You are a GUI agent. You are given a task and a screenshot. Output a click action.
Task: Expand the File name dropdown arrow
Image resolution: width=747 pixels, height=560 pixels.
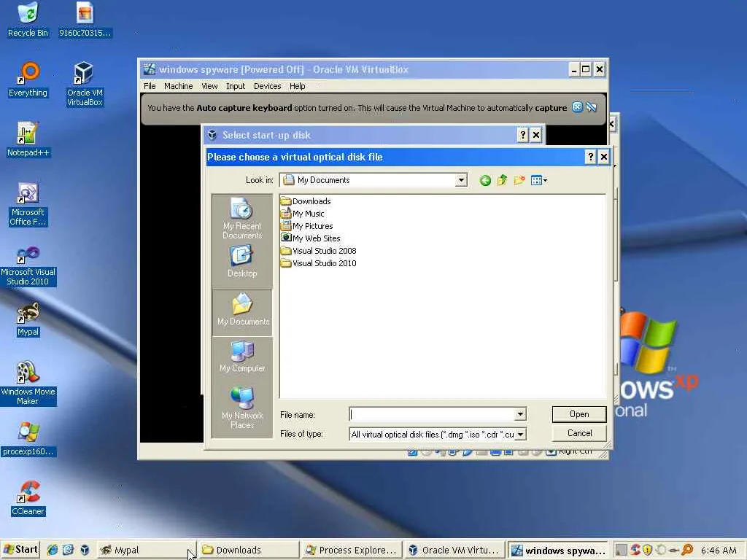pos(520,414)
